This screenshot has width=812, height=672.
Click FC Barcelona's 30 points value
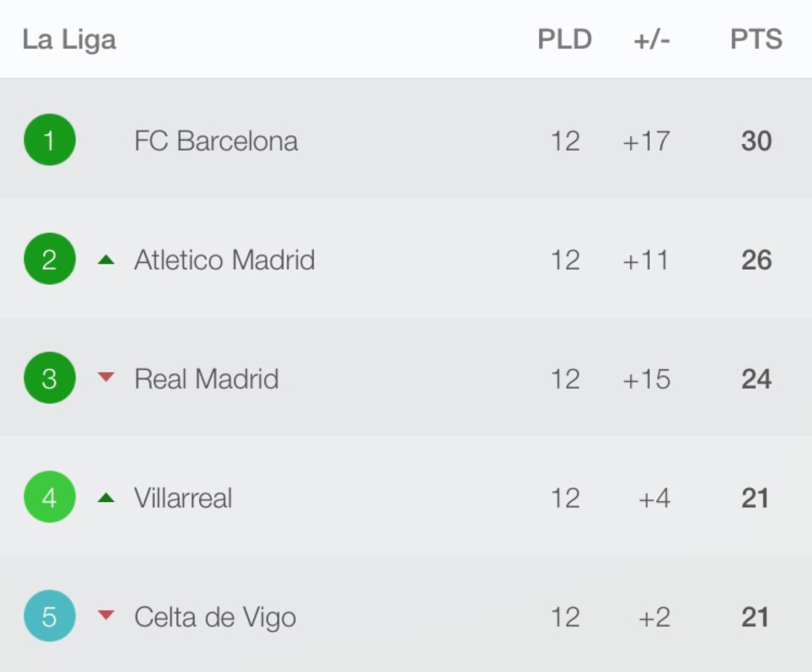tap(756, 141)
